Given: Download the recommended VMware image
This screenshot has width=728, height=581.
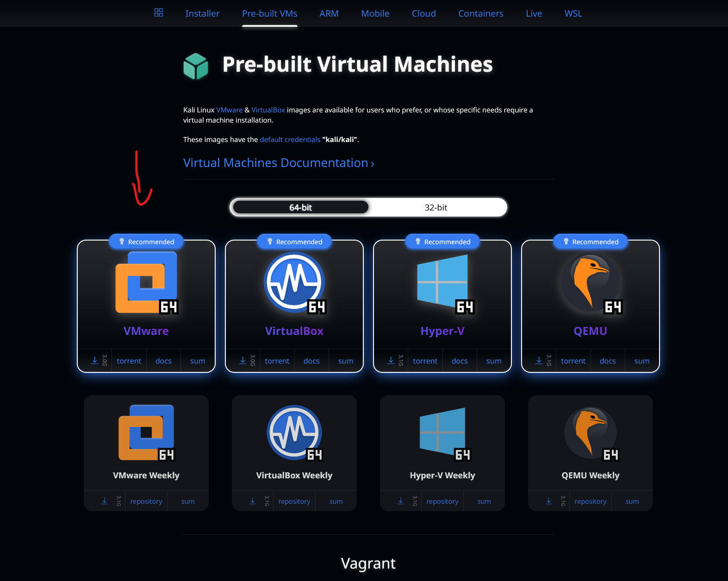Looking at the screenshot, I should [94, 360].
